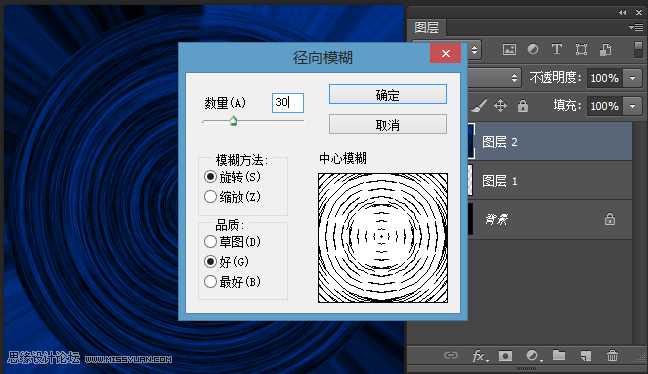Click the 图层 2 thumbnail
Image resolution: width=648 pixels, height=374 pixels.
pos(471,141)
